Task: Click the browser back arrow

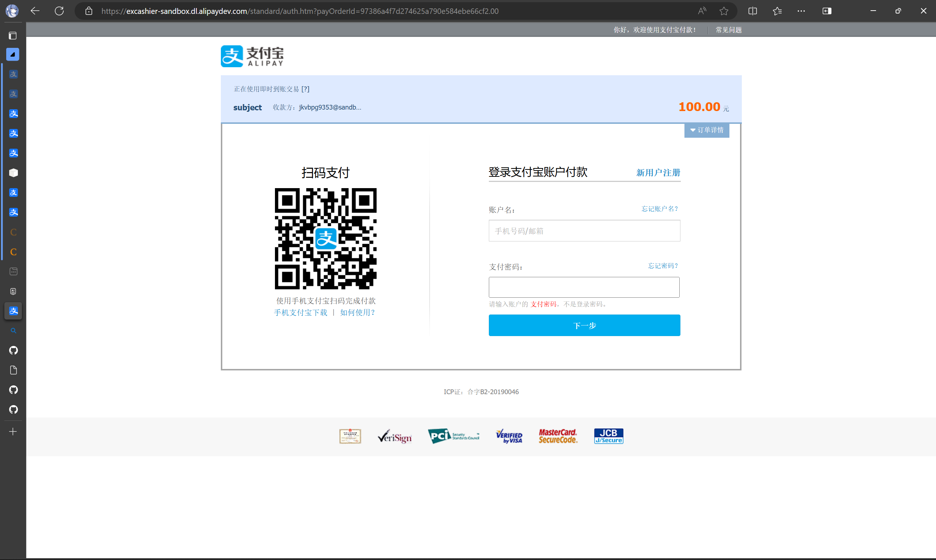Action: (35, 11)
